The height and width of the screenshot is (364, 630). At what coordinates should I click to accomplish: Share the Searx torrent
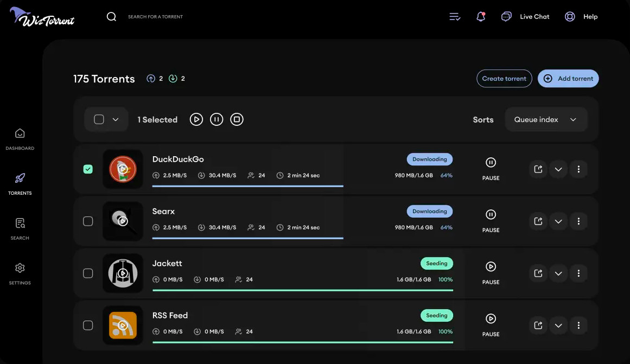coord(538,221)
